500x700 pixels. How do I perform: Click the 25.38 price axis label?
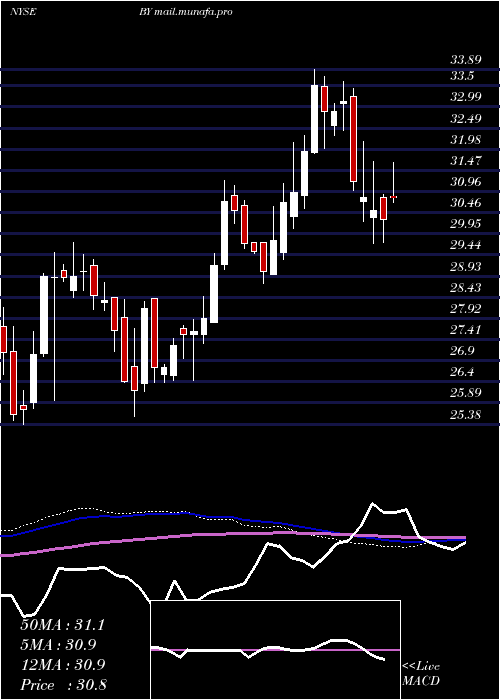[x=466, y=415]
